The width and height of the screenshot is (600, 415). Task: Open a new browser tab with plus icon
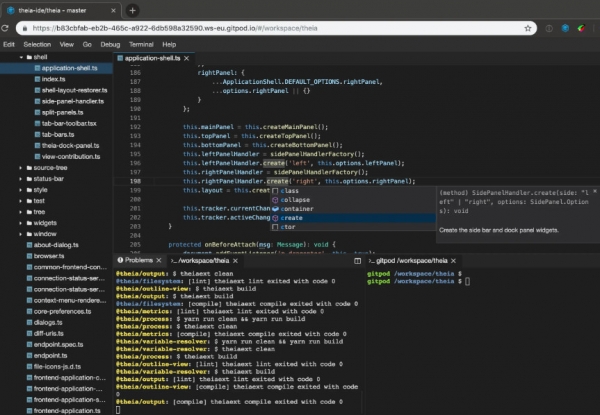(x=133, y=9)
